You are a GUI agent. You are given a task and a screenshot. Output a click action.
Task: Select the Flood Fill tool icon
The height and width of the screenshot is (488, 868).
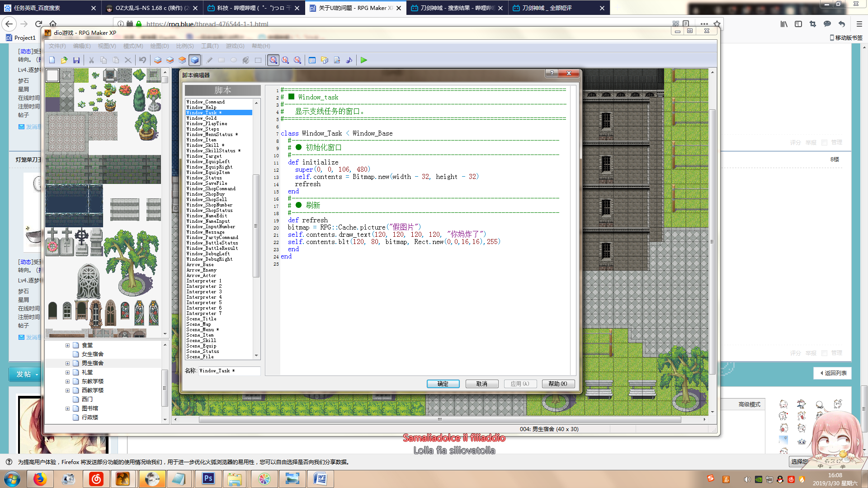pyautogui.click(x=246, y=60)
